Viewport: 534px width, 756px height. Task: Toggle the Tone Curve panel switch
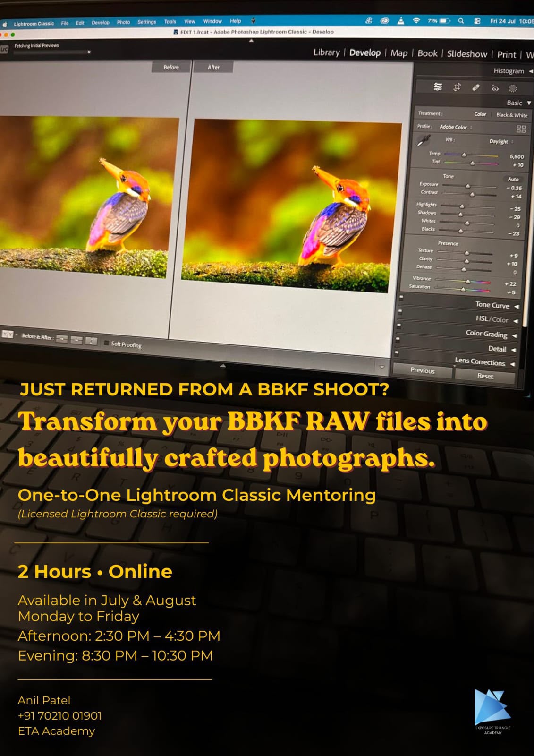[x=401, y=298]
